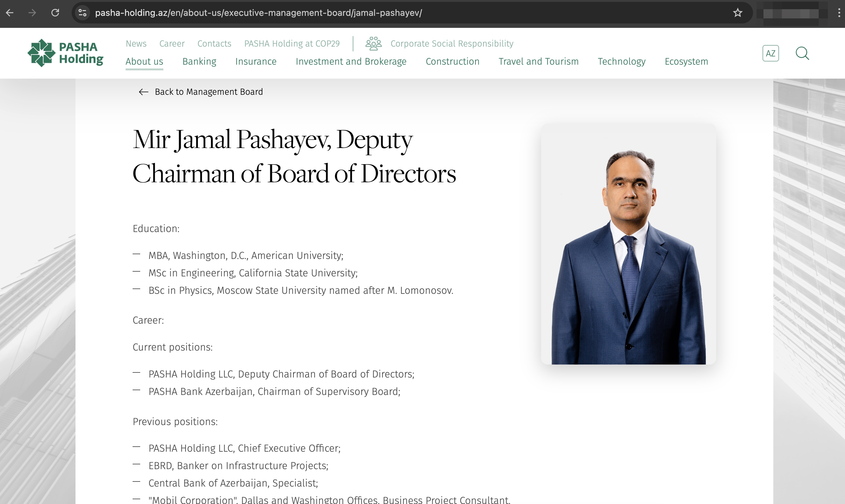Open the Banking menu section
The image size is (845, 504).
pos(199,61)
